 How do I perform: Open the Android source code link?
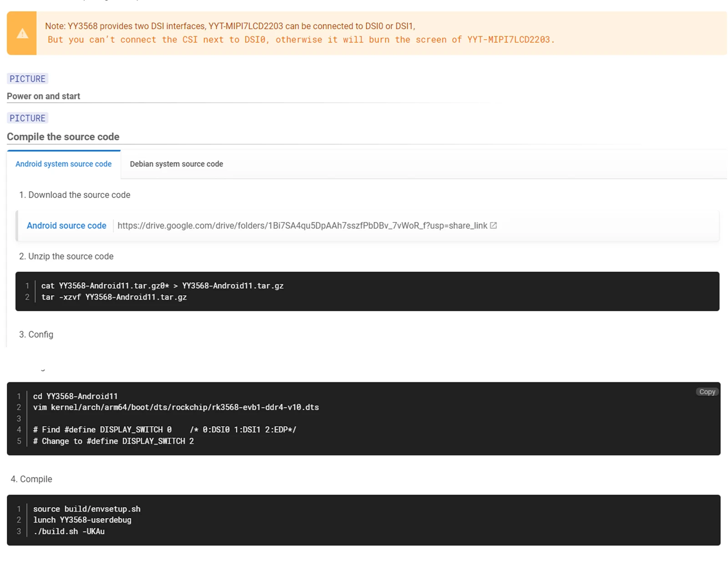point(66,226)
